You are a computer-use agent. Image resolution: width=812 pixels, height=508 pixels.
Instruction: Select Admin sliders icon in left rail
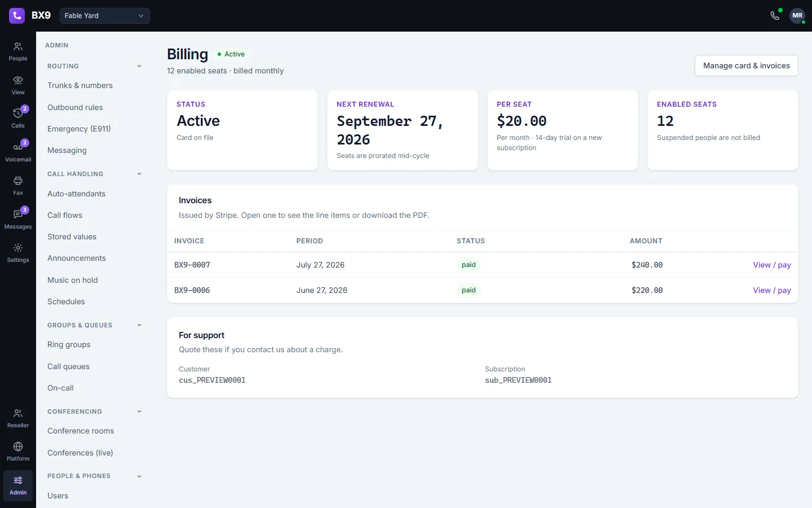(x=18, y=485)
